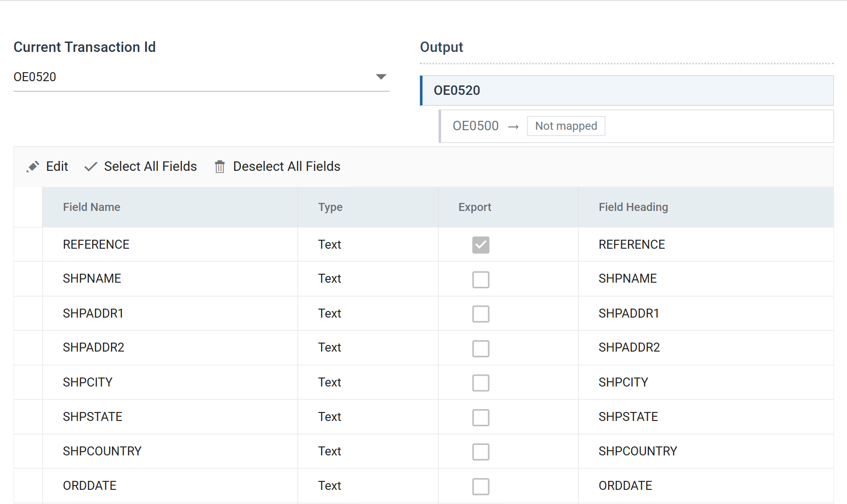Click the Select All Fields checkmark icon
The width and height of the screenshot is (847, 504).
tap(91, 167)
